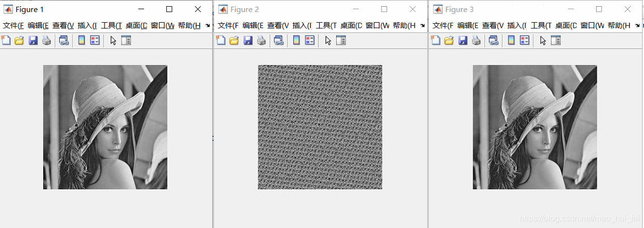The width and height of the screenshot is (644, 228).
Task: Open the 桌面 menu in Figure 3
Action: (x=566, y=26)
